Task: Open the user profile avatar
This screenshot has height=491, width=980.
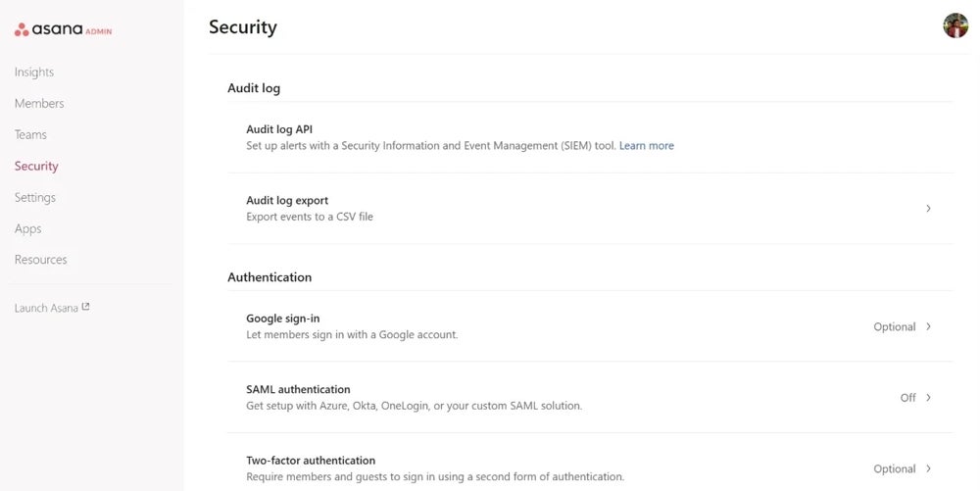Action: pyautogui.click(x=955, y=25)
